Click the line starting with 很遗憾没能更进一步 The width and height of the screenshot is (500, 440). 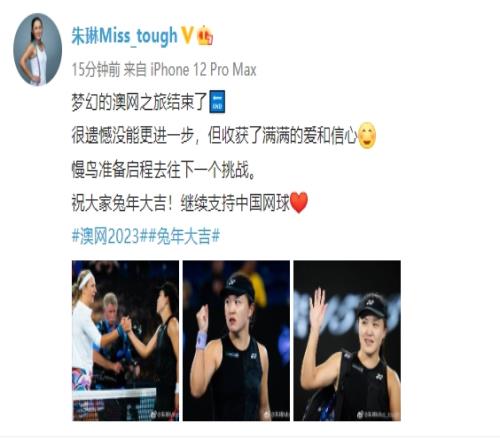click(x=214, y=136)
